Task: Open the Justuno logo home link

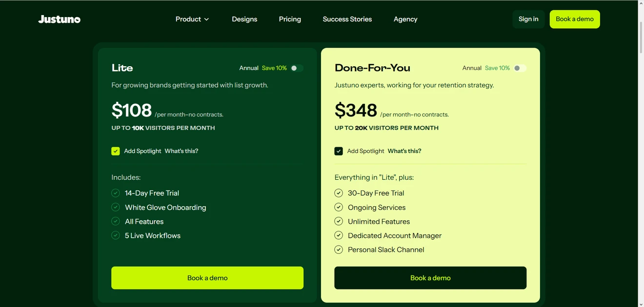Action: 60,19
